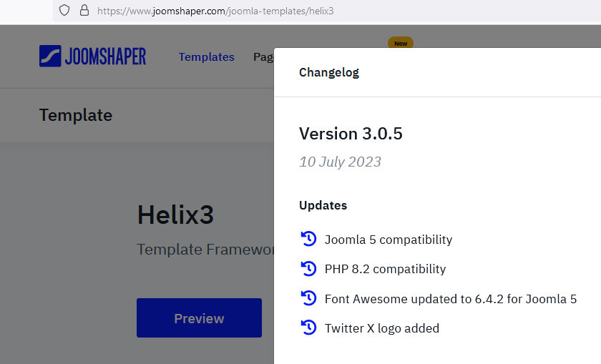
Task: Click the padlock site security icon
Action: click(x=84, y=11)
